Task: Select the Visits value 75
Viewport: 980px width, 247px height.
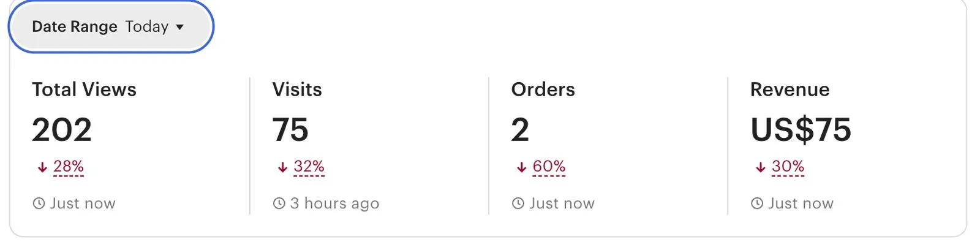Action: 290,130
